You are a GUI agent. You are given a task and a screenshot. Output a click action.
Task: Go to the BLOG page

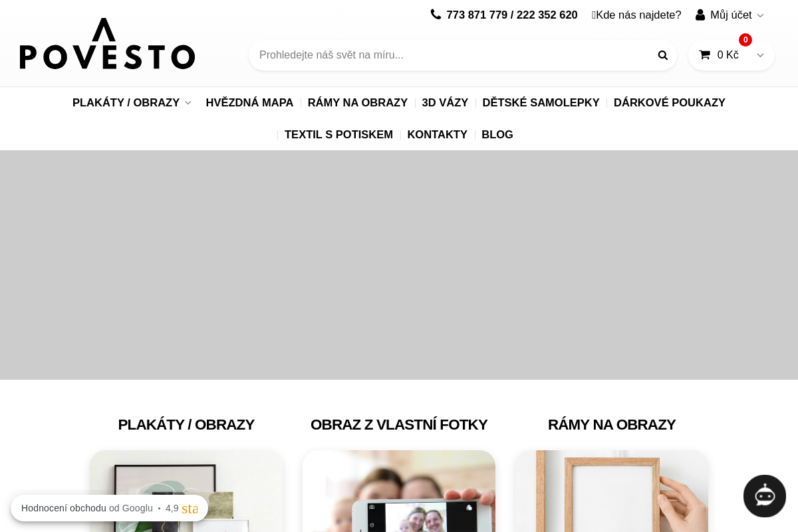point(497,134)
